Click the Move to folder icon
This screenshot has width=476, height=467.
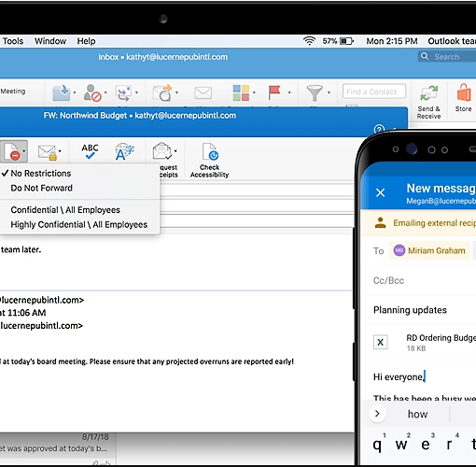click(61, 92)
